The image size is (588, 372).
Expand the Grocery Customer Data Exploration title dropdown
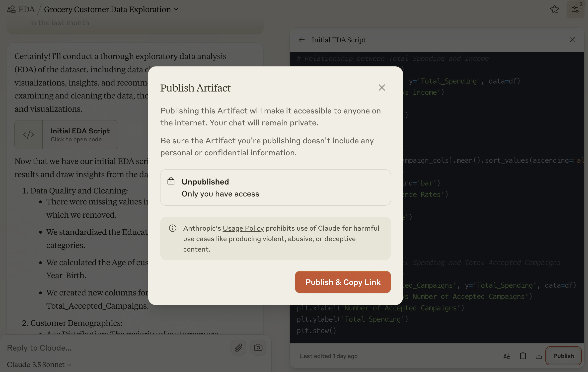tap(176, 9)
